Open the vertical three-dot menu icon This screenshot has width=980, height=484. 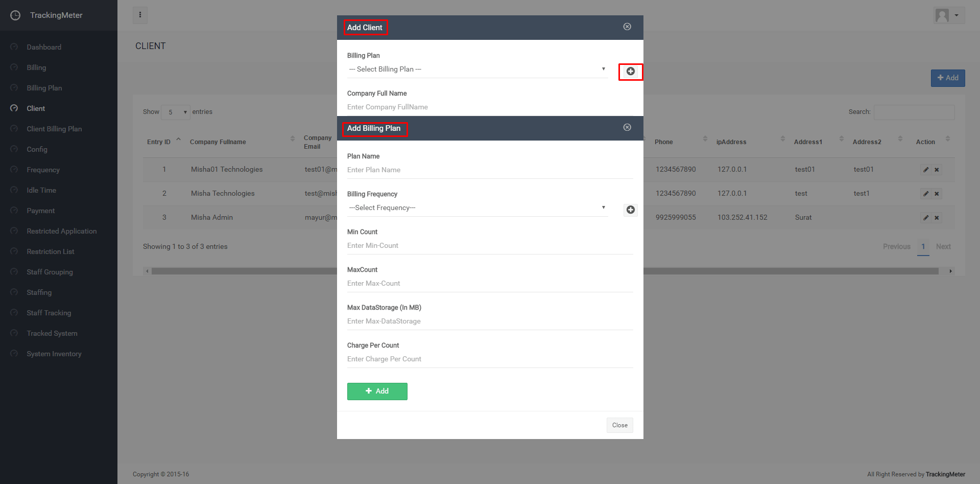140,15
